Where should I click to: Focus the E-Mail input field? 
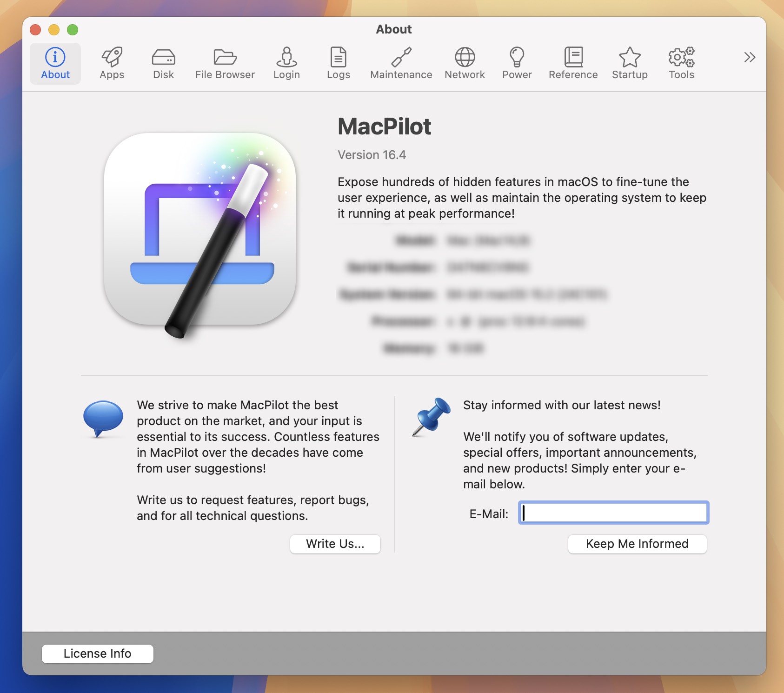tap(614, 513)
